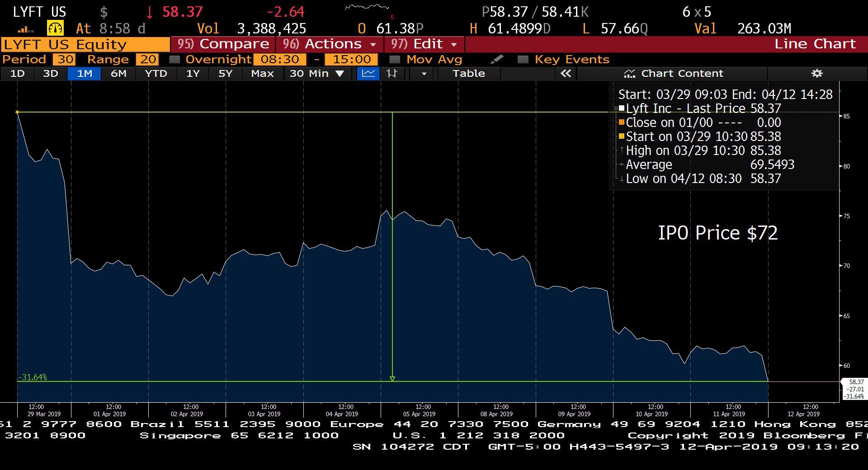Viewport: 868px width, 470px height.
Task: Click the pencil annotate icon
Action: coord(497,59)
